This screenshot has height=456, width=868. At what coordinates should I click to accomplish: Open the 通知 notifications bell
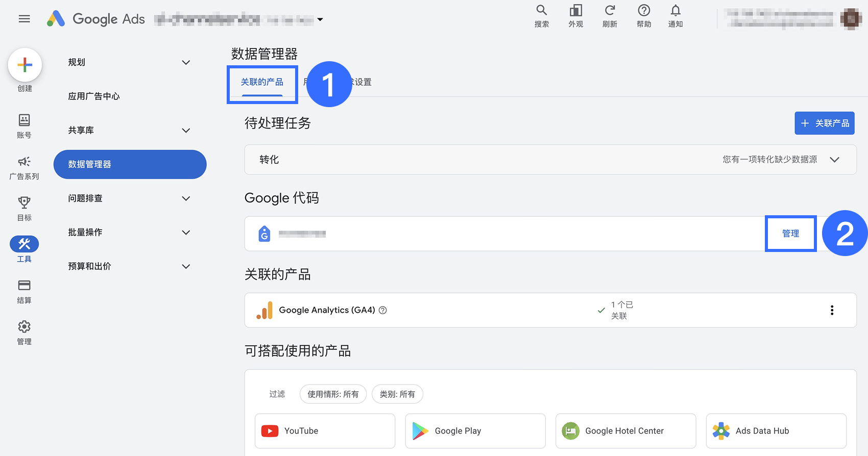[676, 16]
